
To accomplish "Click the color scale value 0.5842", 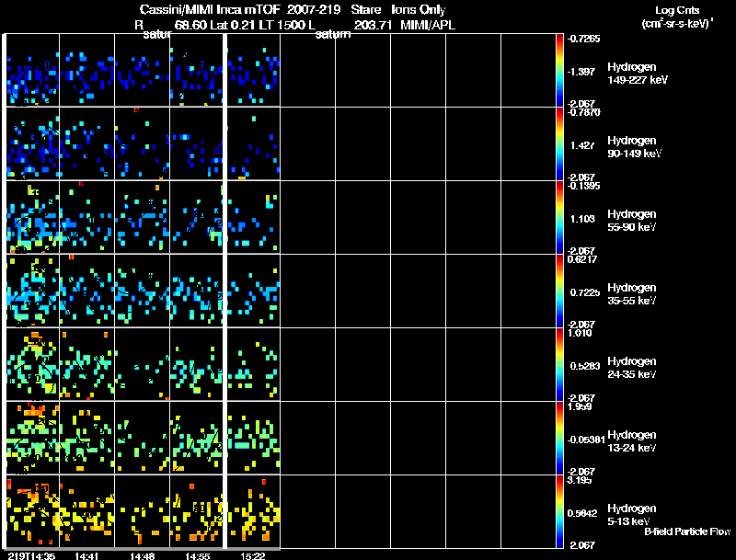I will tap(582, 514).
